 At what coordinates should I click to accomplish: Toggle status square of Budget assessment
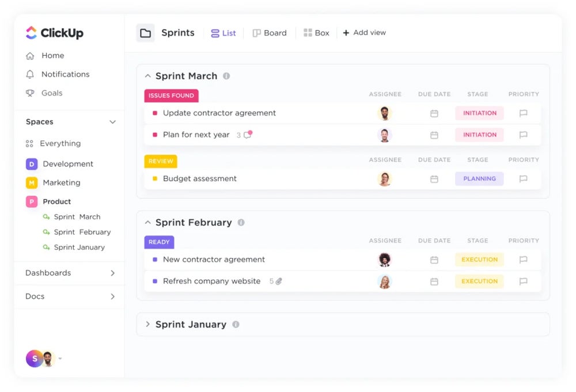point(155,179)
